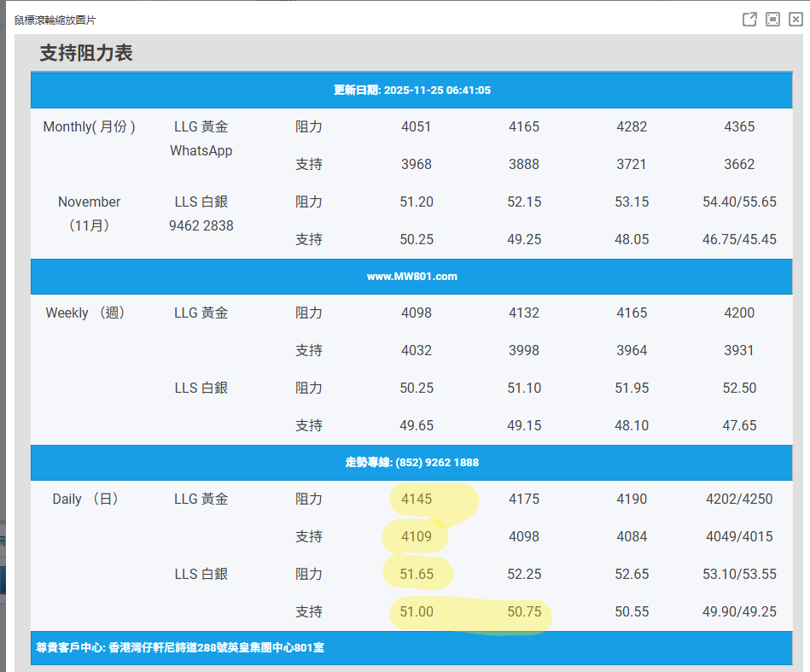Viewport: 810px width, 672px height.
Task: Click the 支持阻力表 heading
Action: [86, 54]
